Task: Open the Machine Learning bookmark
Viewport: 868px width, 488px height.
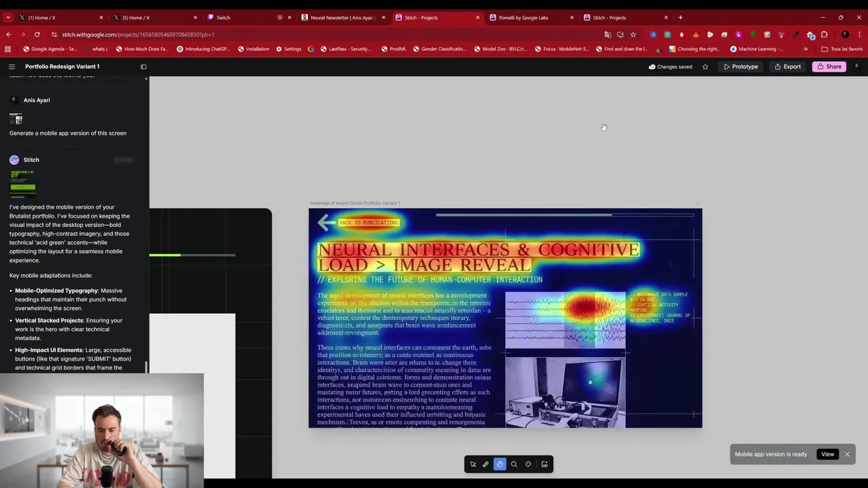Action: pyautogui.click(x=756, y=49)
